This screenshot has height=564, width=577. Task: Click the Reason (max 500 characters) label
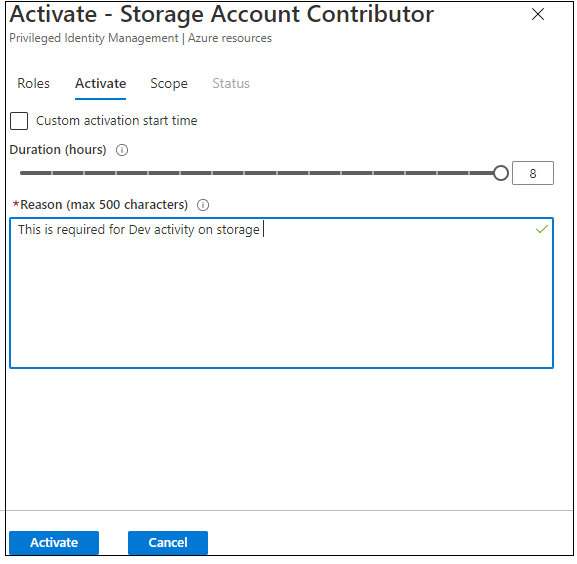tap(104, 205)
